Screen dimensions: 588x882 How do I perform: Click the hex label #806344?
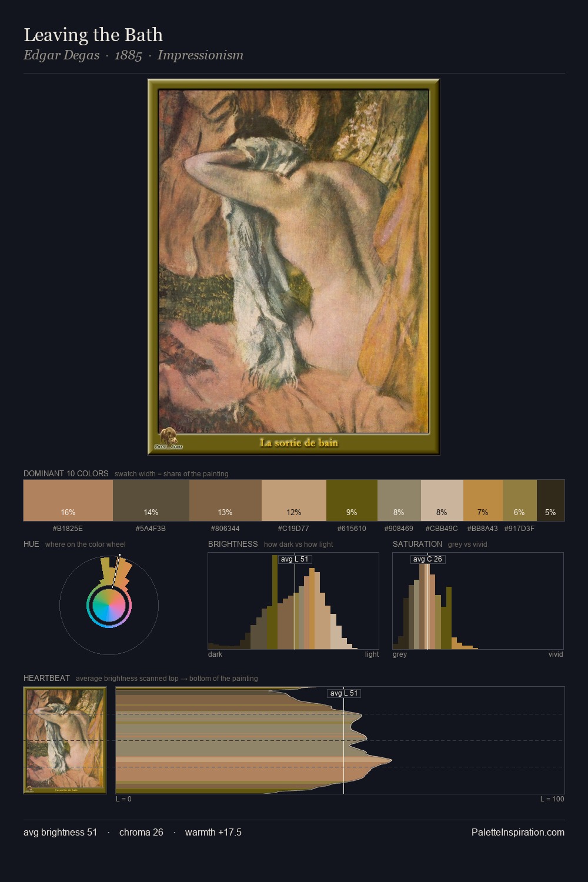[225, 529]
